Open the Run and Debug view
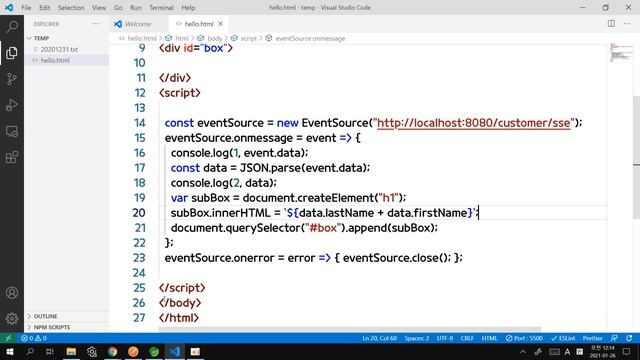 (12, 105)
